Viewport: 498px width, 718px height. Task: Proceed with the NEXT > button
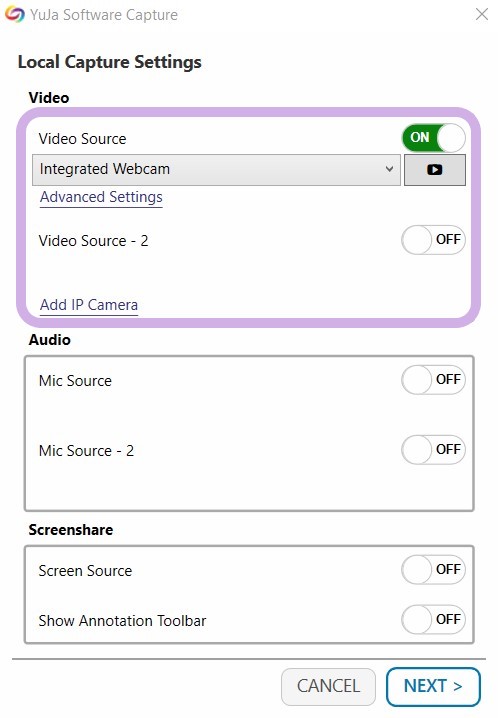(433, 686)
